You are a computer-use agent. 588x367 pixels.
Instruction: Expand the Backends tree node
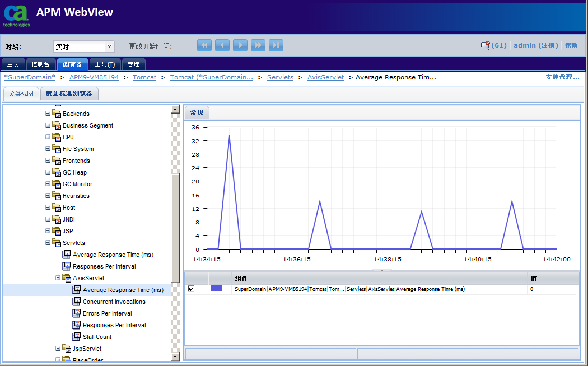click(x=48, y=114)
